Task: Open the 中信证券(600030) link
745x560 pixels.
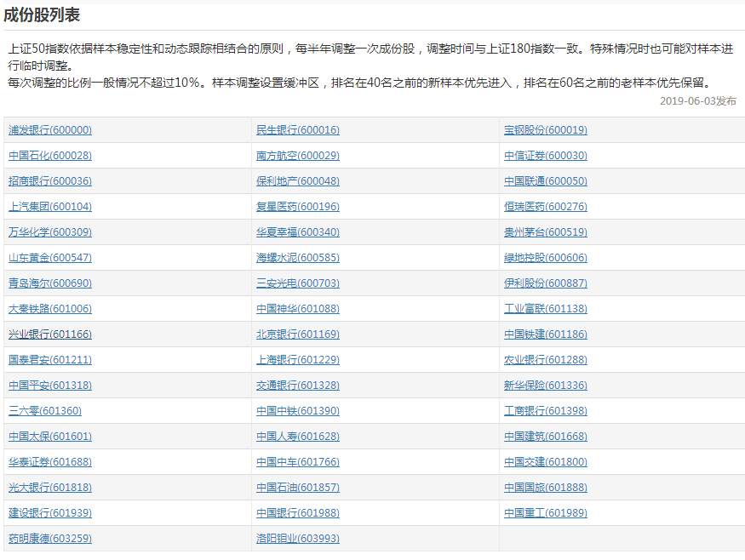Action: click(546, 156)
